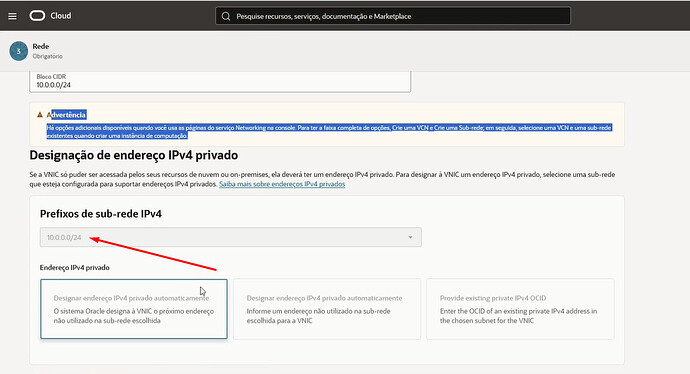
Task: Click the highlighted warning paragraph about Networking
Action: [329, 132]
